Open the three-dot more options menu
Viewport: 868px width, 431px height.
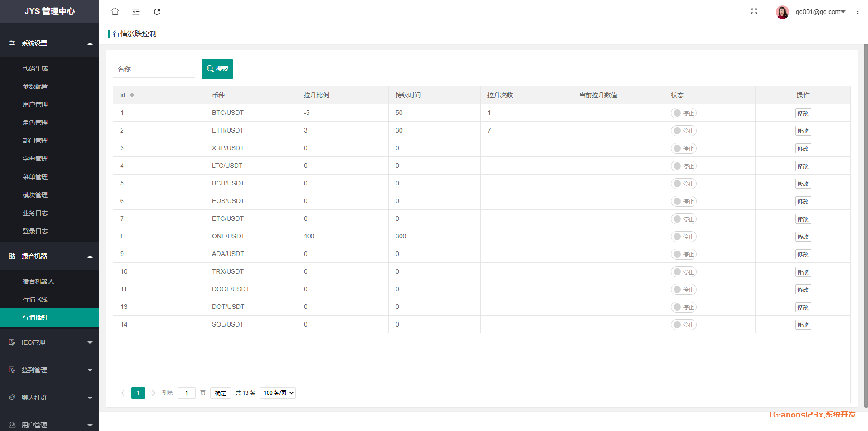click(x=857, y=11)
